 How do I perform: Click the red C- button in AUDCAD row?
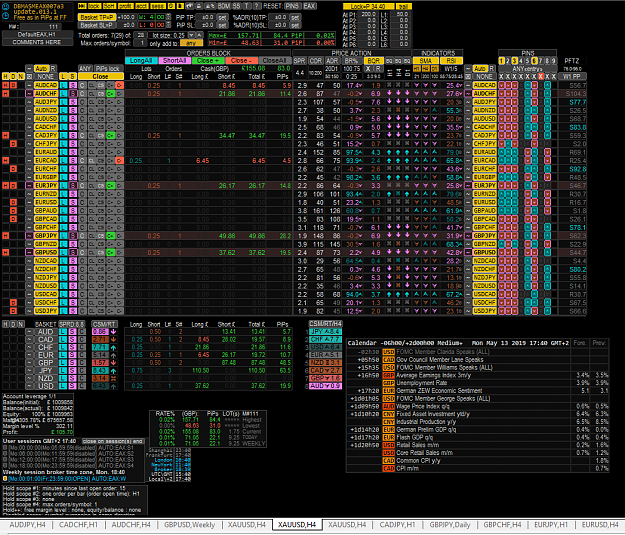(119, 85)
